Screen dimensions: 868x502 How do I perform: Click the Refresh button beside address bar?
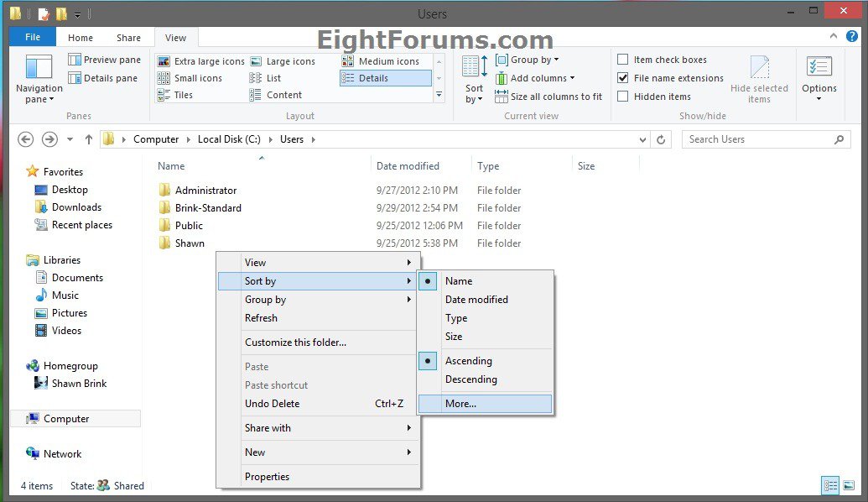tap(662, 140)
